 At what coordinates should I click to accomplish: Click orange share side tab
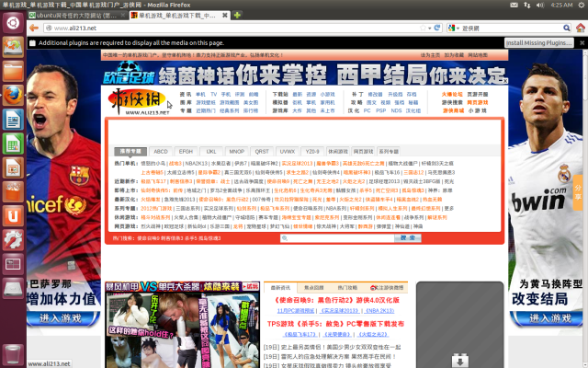pos(578,192)
